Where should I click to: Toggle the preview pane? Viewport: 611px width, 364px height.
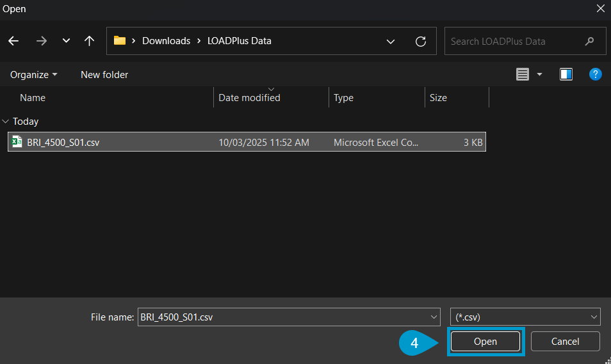click(x=566, y=74)
